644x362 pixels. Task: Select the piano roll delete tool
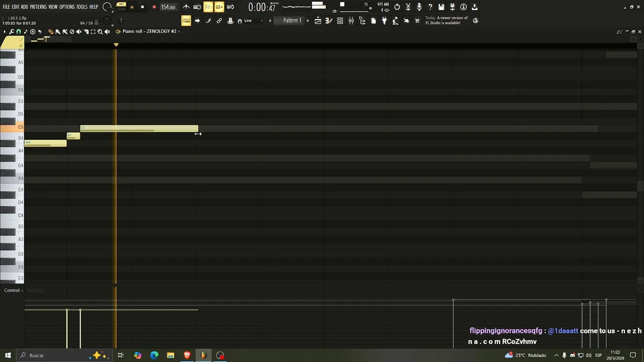72,32
